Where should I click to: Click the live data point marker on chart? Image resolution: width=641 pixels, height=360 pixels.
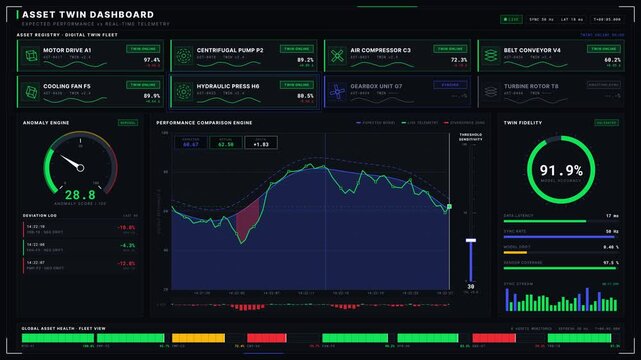(x=449, y=207)
